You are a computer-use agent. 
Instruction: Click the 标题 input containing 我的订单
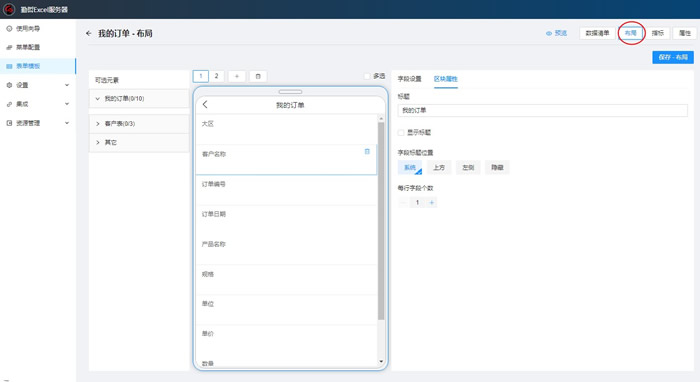[542, 110]
